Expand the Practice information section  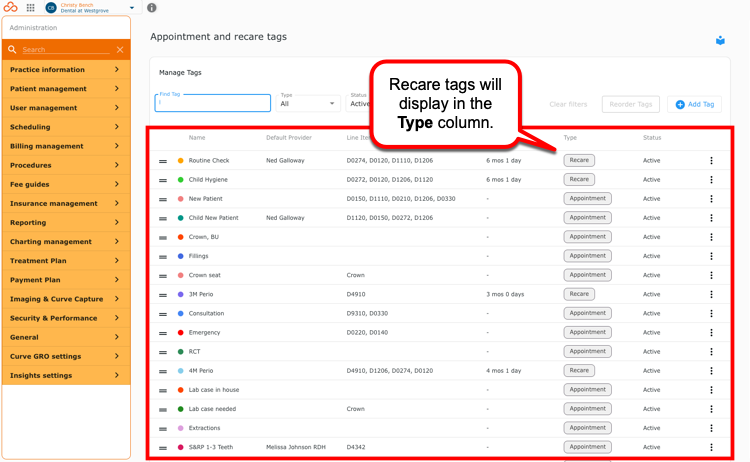pyautogui.click(x=66, y=69)
